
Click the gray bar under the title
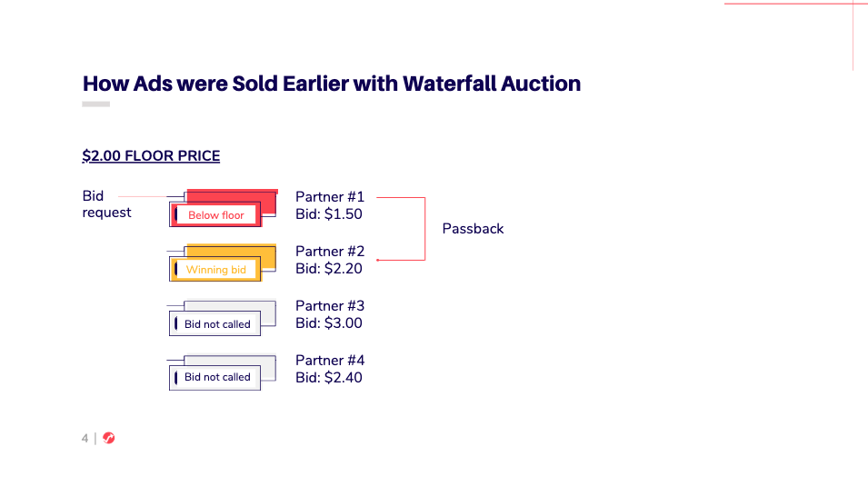tap(95, 104)
